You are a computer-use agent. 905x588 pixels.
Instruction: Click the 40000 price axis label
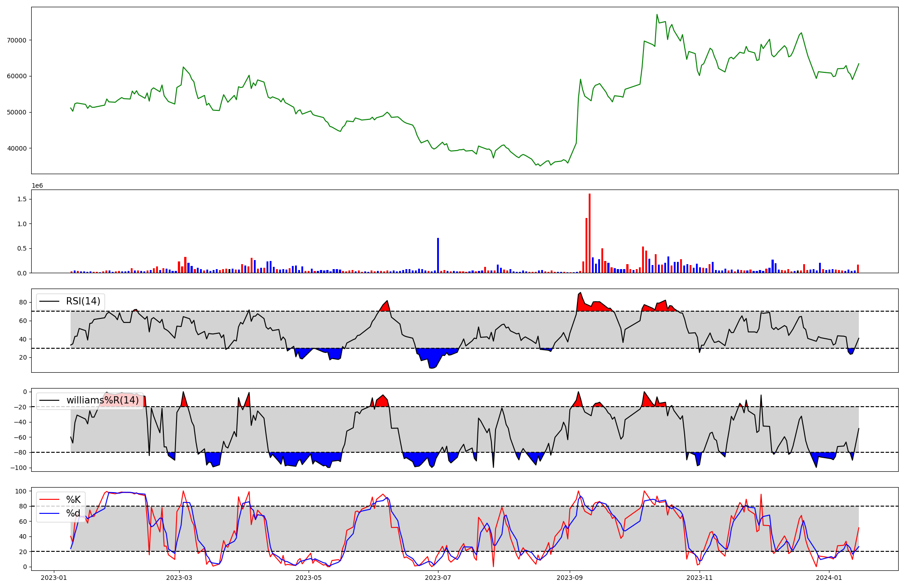point(16,148)
